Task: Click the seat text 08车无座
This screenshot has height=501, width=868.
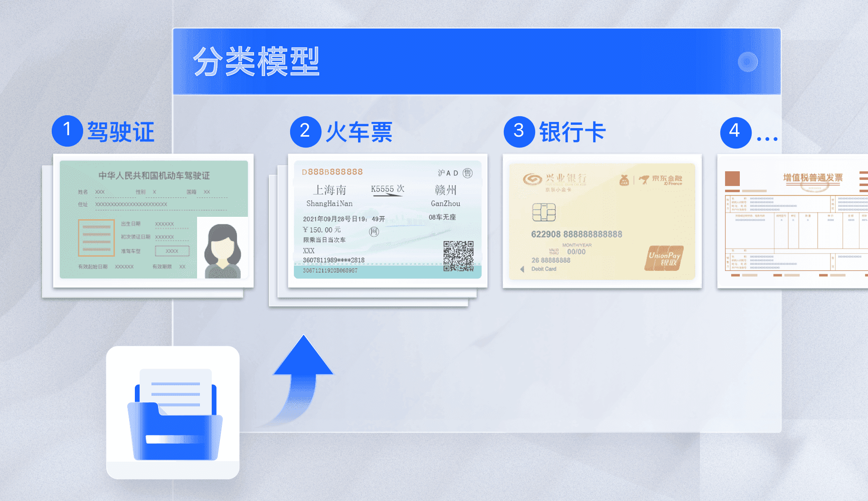Action: 442,217
